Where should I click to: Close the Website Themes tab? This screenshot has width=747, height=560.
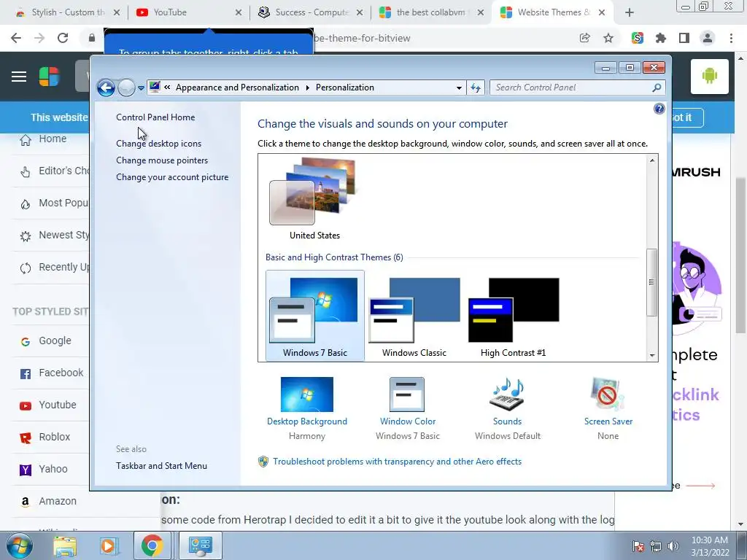pyautogui.click(x=602, y=12)
